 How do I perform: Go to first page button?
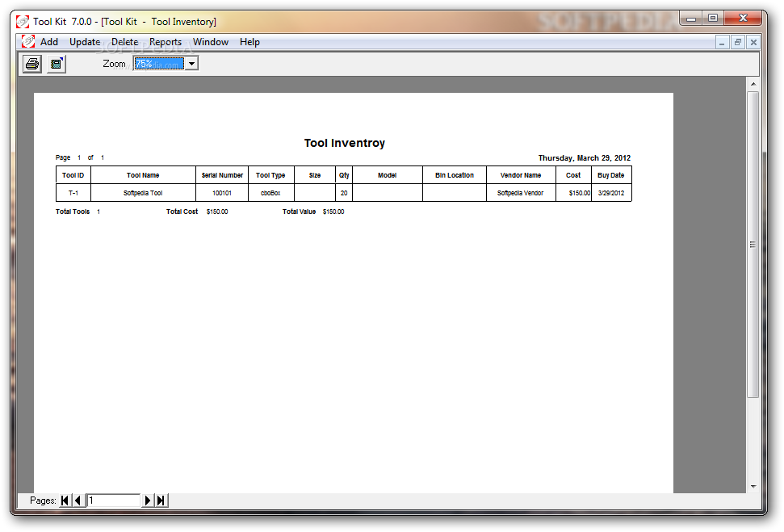coord(65,501)
